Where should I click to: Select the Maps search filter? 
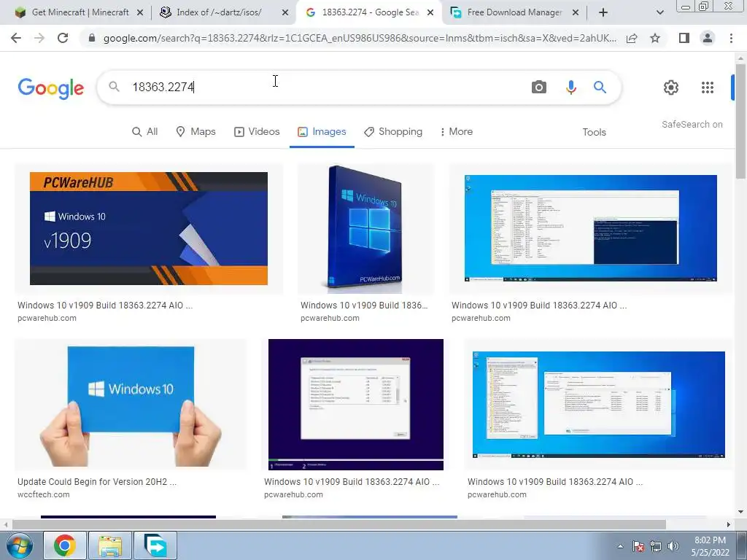tap(196, 132)
